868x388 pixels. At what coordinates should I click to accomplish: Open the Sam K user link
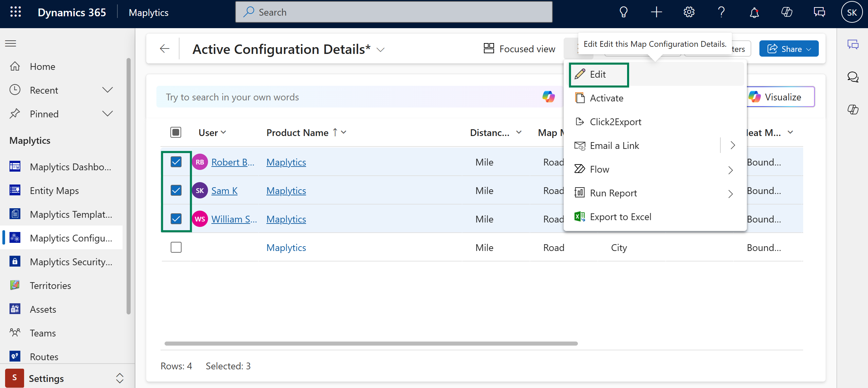(224, 191)
